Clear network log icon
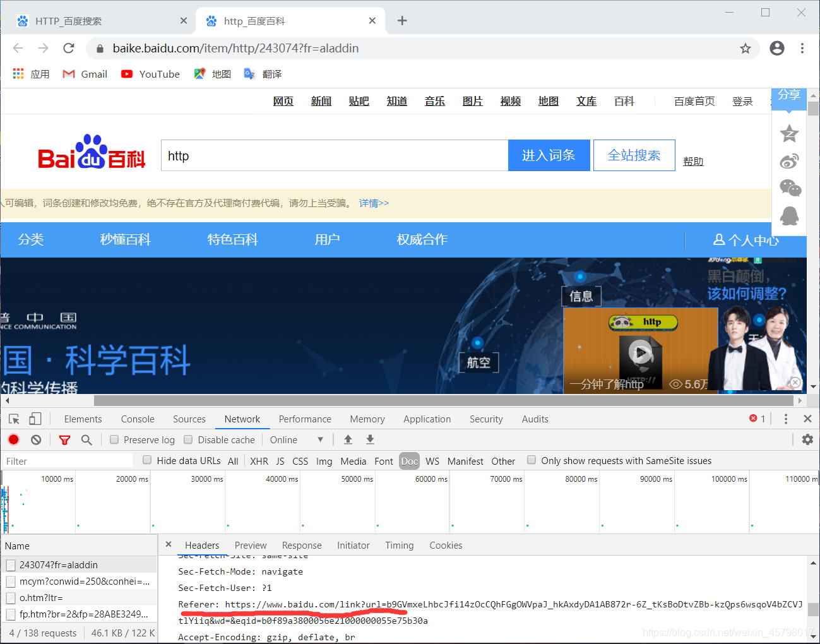820x644 pixels. tap(36, 439)
